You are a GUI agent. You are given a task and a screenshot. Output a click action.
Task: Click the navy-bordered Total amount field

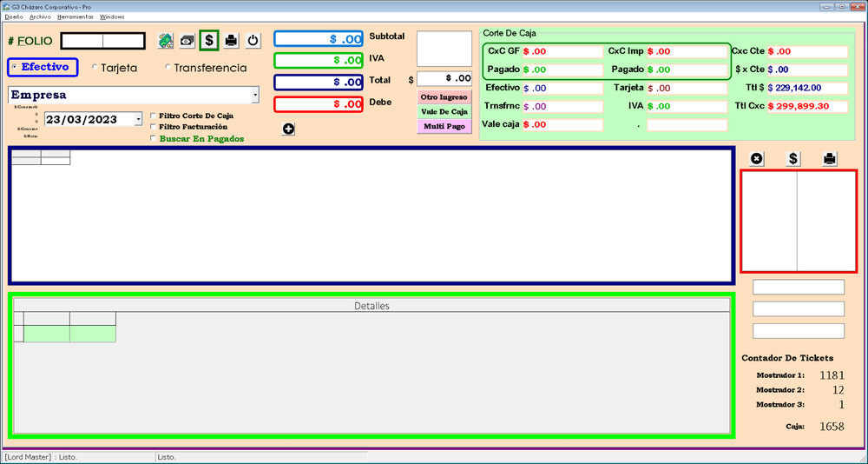coord(319,82)
